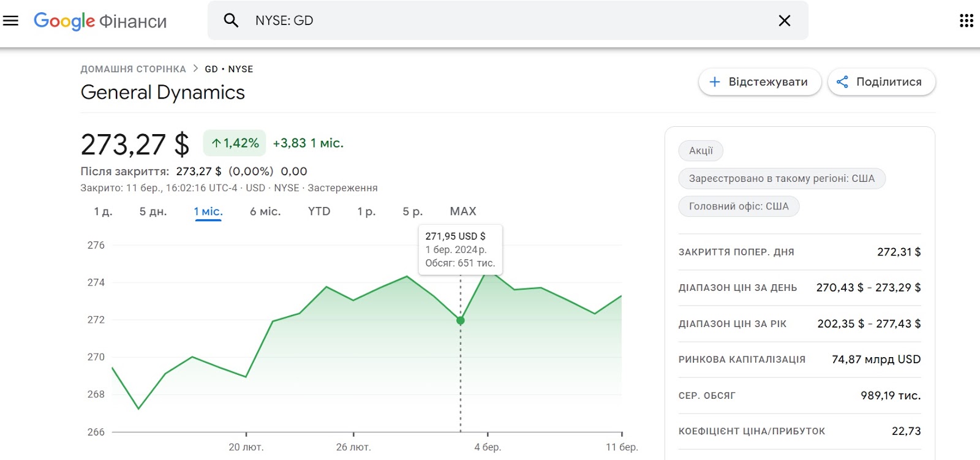Viewport: 980px width, 460px height.
Task: Click the 11 бер. axis date
Action: (622, 447)
